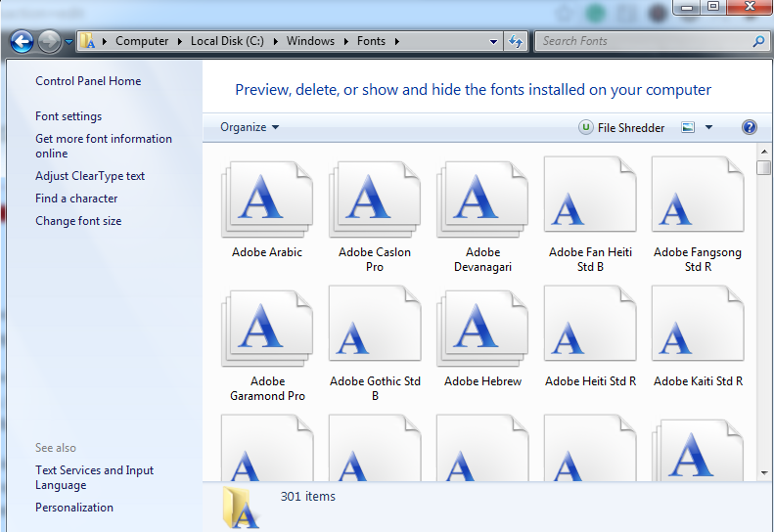774x532 pixels.
Task: Select Local Disk (C:) in the breadcrumb
Action: pyautogui.click(x=228, y=41)
